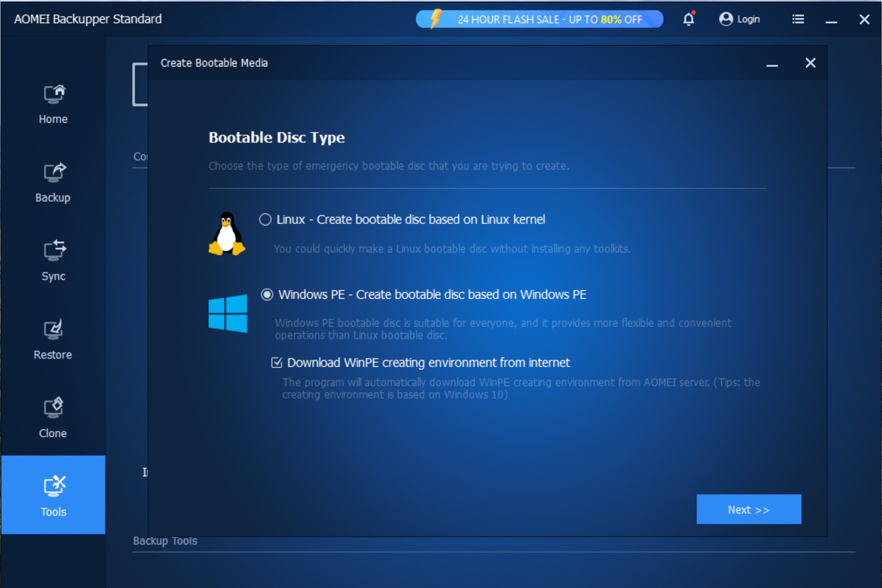Screen dimensions: 882x588
Task: Open the Home section in sidebar
Action: (53, 104)
